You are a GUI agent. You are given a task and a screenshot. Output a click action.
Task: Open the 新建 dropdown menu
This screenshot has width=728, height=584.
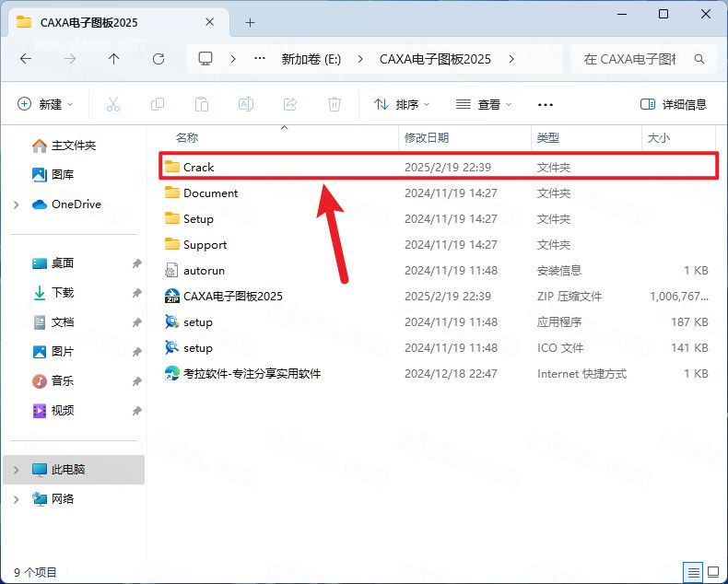tap(45, 104)
